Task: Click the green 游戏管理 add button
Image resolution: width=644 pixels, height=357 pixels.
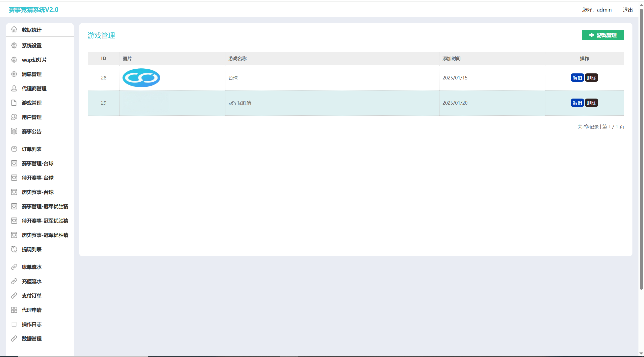Action: pyautogui.click(x=603, y=35)
